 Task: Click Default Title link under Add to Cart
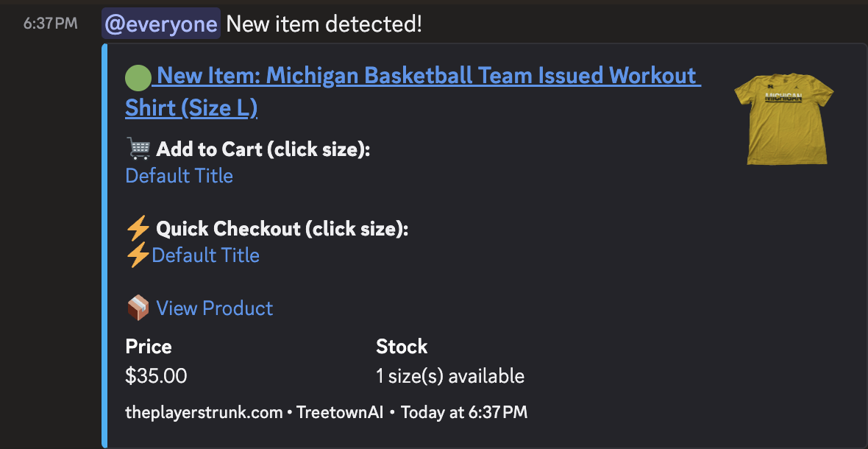pos(179,176)
